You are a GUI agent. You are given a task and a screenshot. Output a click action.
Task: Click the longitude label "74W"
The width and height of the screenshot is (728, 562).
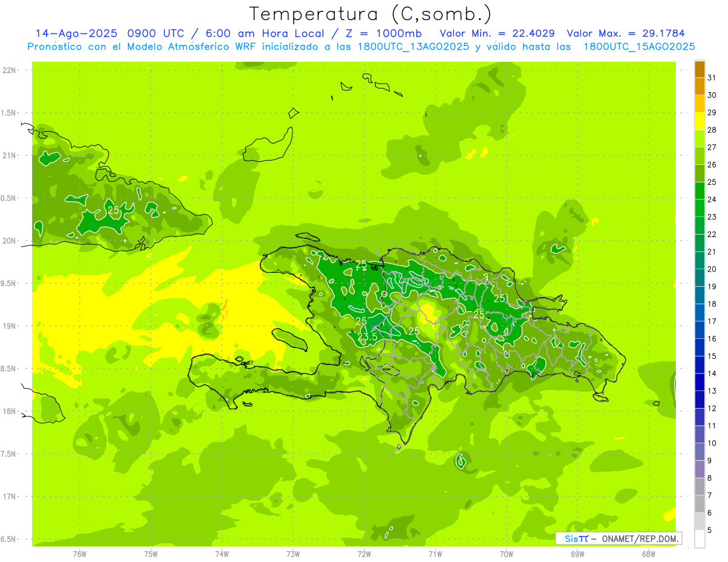tap(222, 554)
